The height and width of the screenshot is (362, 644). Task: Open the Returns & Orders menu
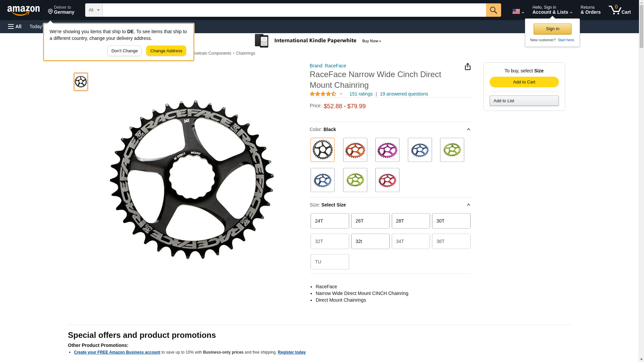tap(590, 10)
